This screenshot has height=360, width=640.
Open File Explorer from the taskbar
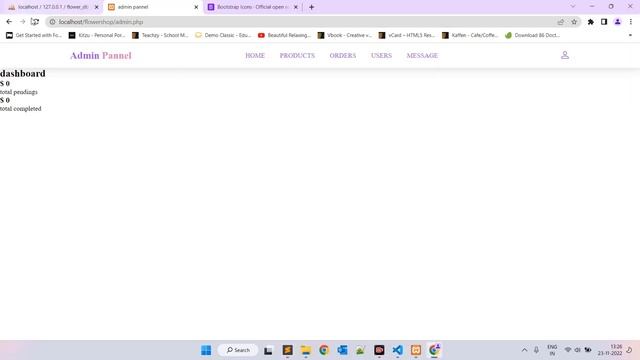click(x=306, y=350)
